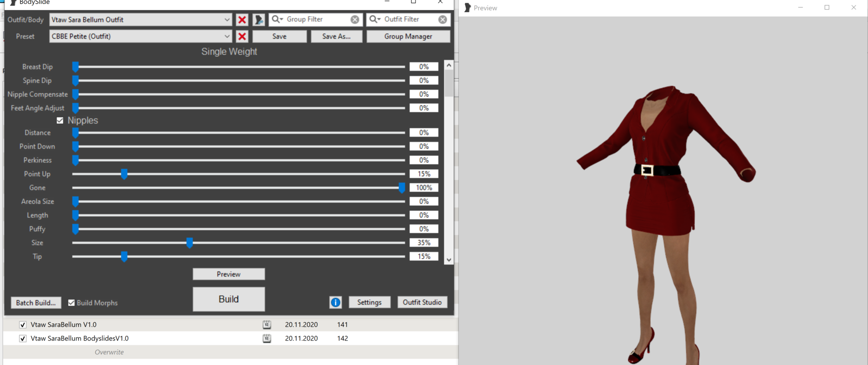This screenshot has width=868, height=365.
Task: Click the Point Up slider handle
Action: tap(124, 174)
